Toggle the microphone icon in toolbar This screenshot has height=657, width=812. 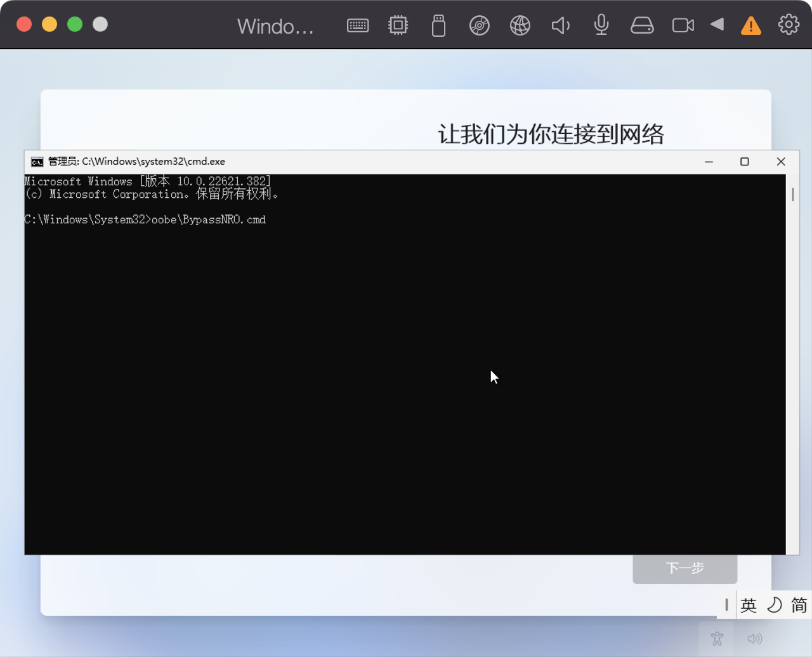click(x=601, y=25)
